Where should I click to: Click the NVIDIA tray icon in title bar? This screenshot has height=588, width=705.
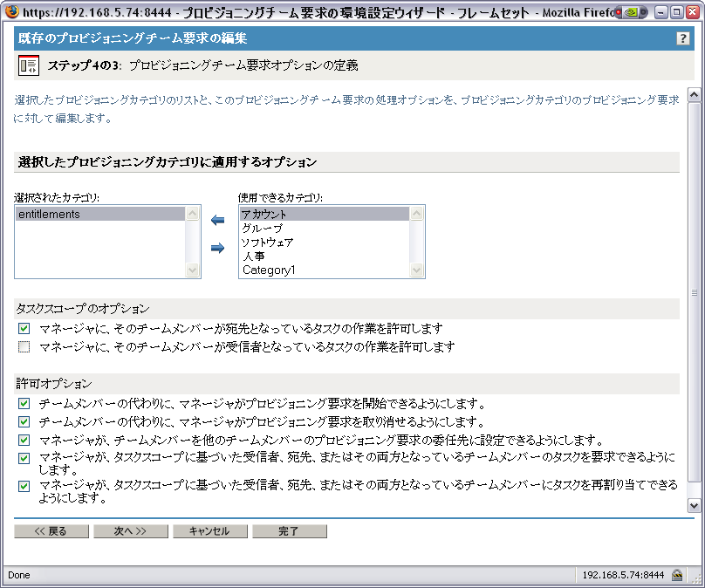click(x=631, y=12)
